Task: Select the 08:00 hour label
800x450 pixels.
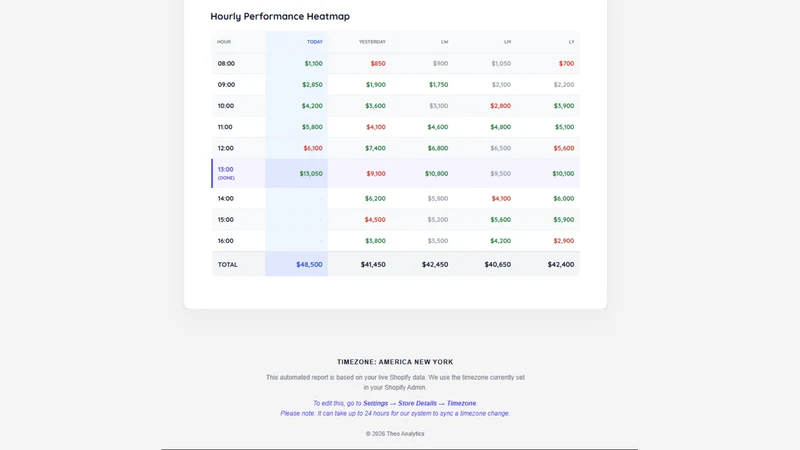Action: click(226, 64)
